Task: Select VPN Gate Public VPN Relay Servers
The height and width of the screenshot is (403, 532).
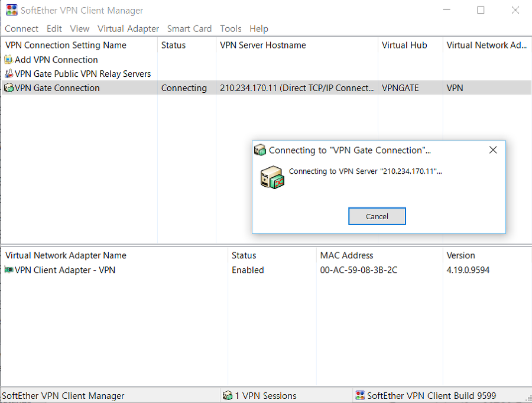Action: click(83, 74)
